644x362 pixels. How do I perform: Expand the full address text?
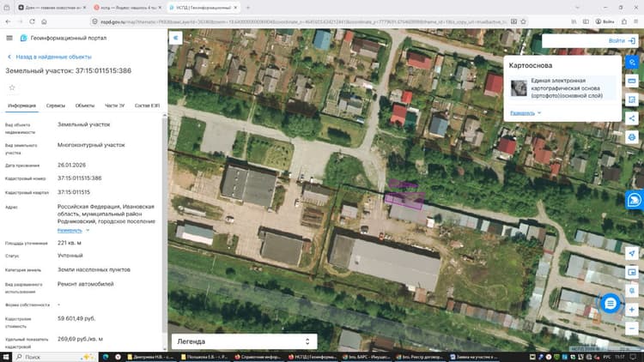point(73,230)
